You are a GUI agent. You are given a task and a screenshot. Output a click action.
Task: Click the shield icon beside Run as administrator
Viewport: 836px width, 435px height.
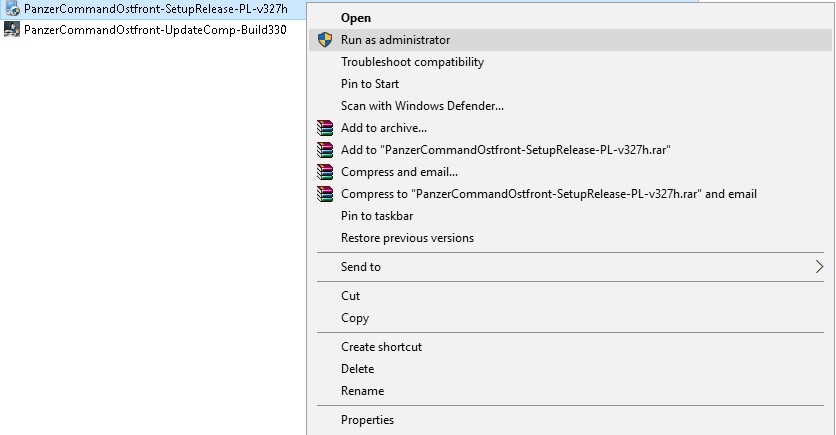click(x=324, y=40)
